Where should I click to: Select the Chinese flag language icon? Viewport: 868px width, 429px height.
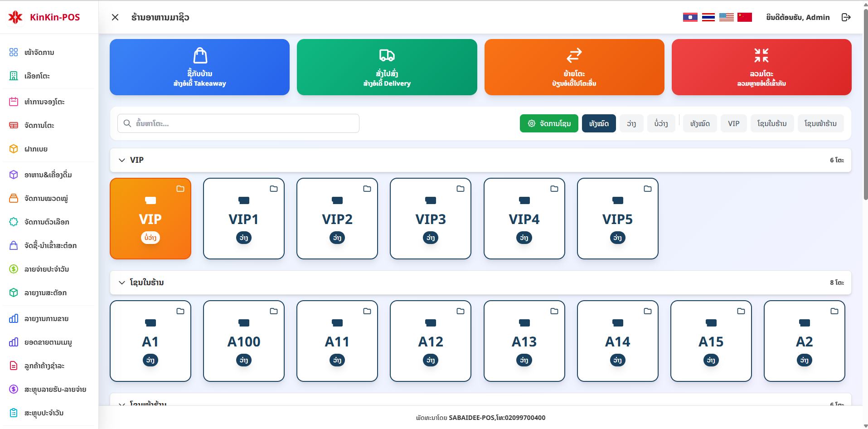tap(744, 17)
